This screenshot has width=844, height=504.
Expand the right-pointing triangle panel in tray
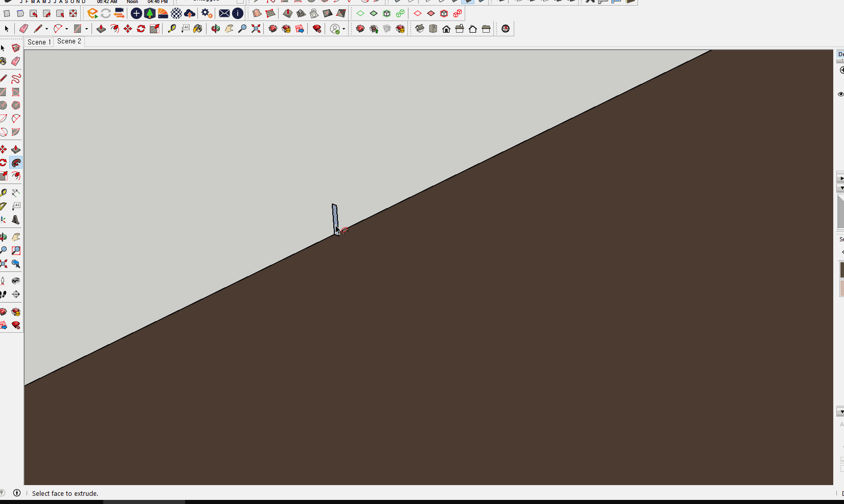(x=841, y=178)
